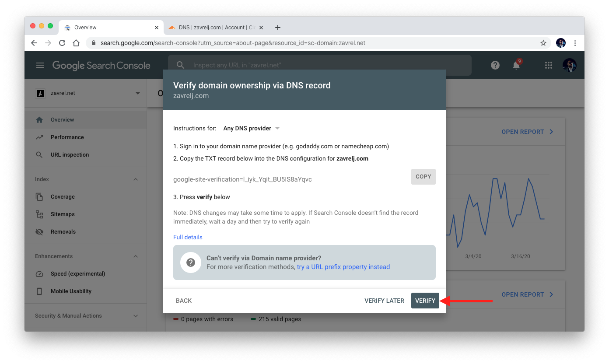
Task: Open the 'Any DNS provider' instructions dropdown
Action: (x=251, y=128)
